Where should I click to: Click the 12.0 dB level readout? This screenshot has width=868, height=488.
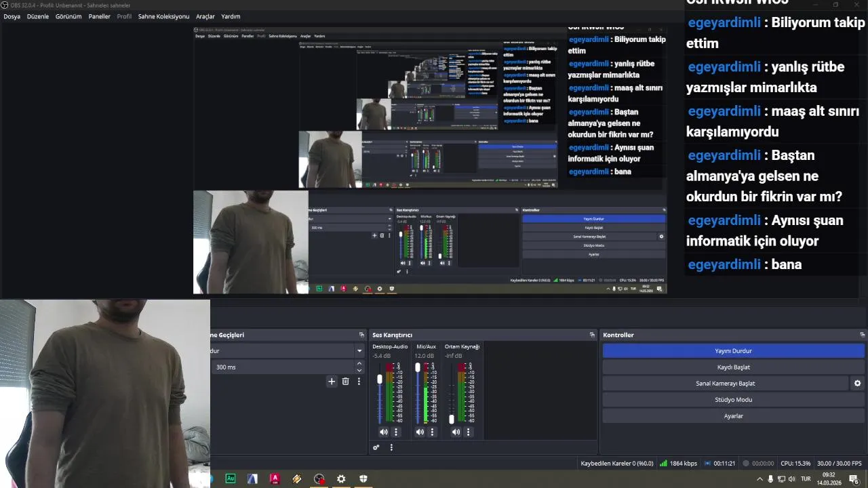pos(425,356)
